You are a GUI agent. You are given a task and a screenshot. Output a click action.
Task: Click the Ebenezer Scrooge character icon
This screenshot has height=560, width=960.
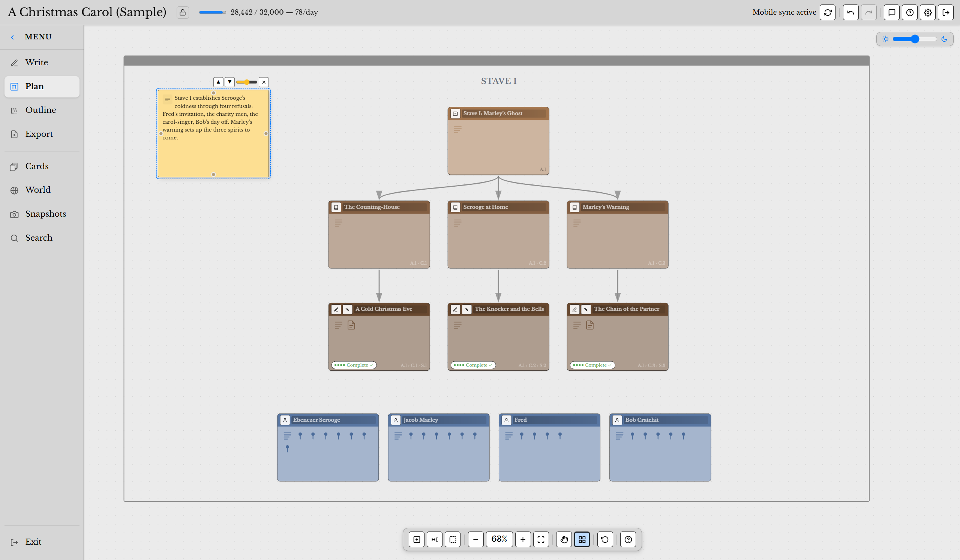(x=285, y=420)
